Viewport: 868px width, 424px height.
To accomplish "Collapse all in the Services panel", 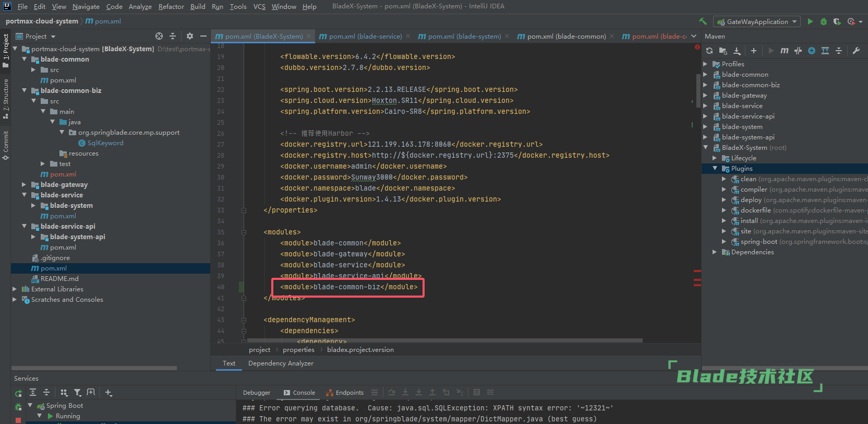I will tap(46, 392).
